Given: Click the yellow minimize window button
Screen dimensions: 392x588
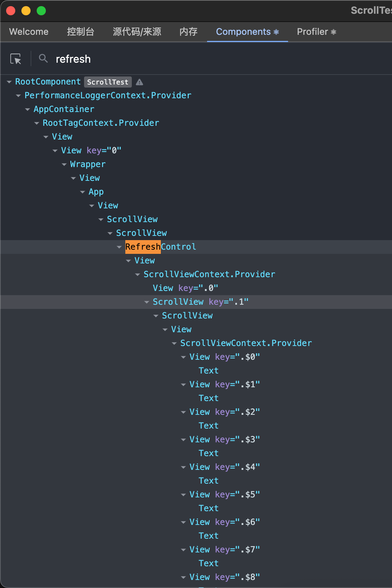Looking at the screenshot, I should (x=26, y=11).
